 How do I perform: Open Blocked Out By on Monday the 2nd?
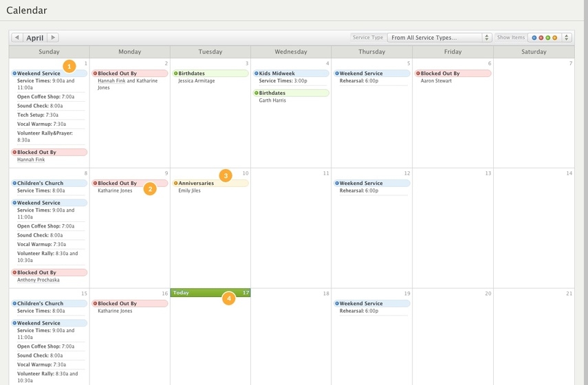point(130,74)
